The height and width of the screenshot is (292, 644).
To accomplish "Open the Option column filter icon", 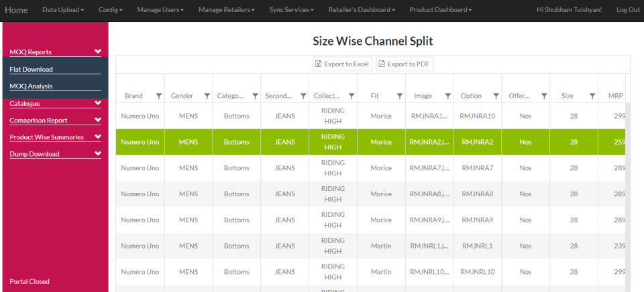I will point(496,96).
